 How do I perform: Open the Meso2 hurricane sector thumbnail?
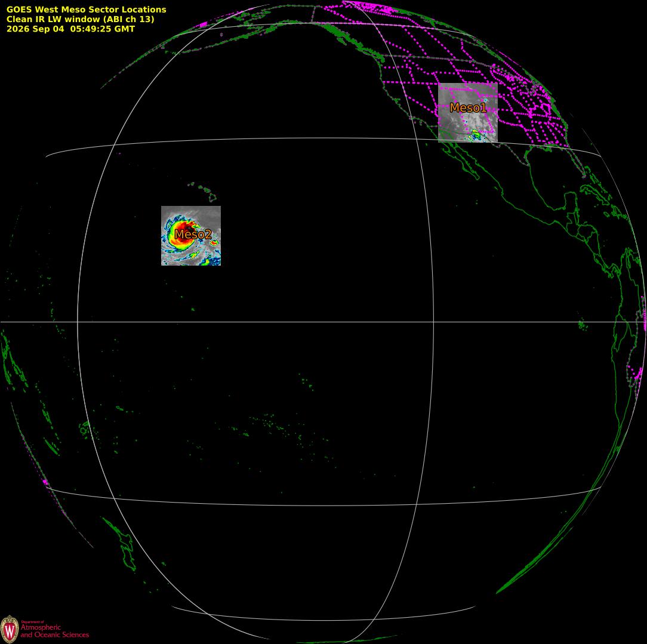click(x=190, y=236)
